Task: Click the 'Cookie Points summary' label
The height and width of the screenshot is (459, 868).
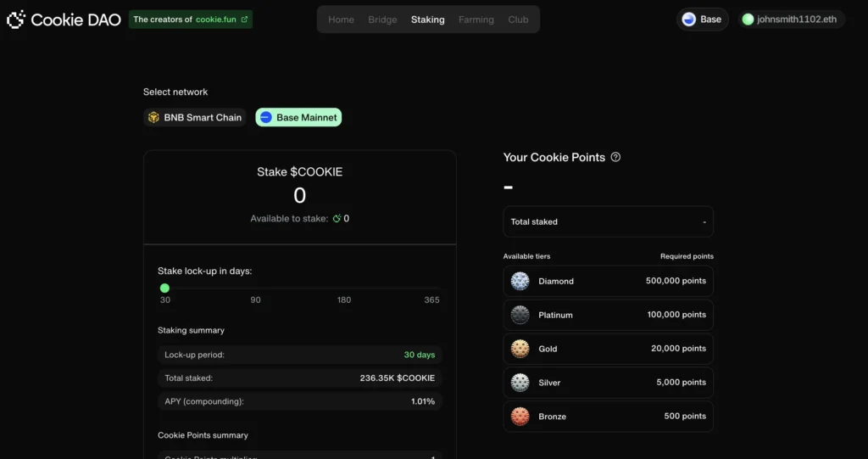Action: [x=203, y=435]
